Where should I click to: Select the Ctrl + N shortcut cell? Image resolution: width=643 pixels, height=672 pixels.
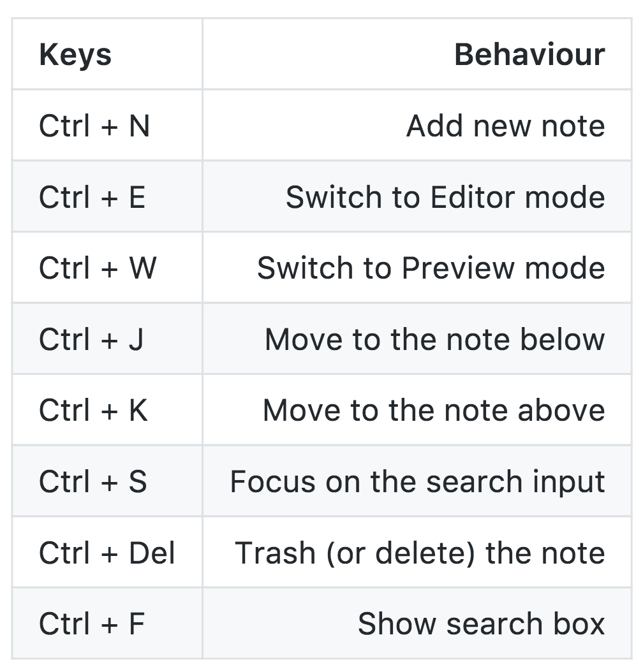point(94,126)
